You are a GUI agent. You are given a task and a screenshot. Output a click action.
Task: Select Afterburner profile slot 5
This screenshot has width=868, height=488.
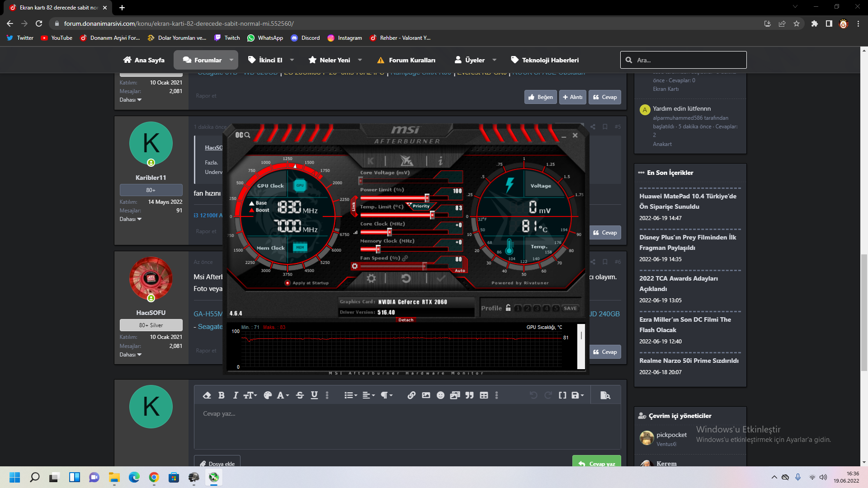pos(556,308)
